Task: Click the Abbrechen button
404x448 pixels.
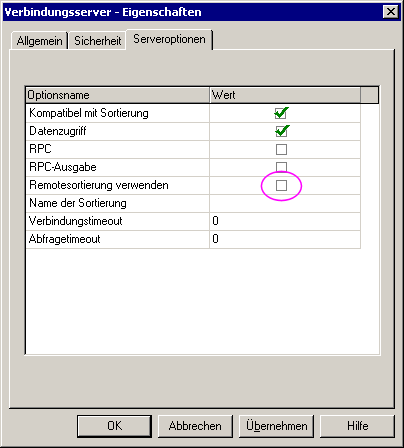Action: pyautogui.click(x=195, y=426)
